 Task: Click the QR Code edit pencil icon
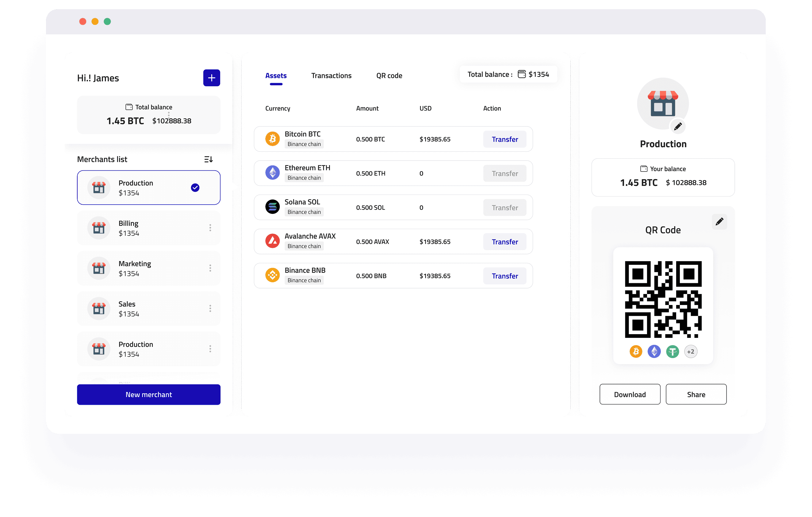click(719, 222)
